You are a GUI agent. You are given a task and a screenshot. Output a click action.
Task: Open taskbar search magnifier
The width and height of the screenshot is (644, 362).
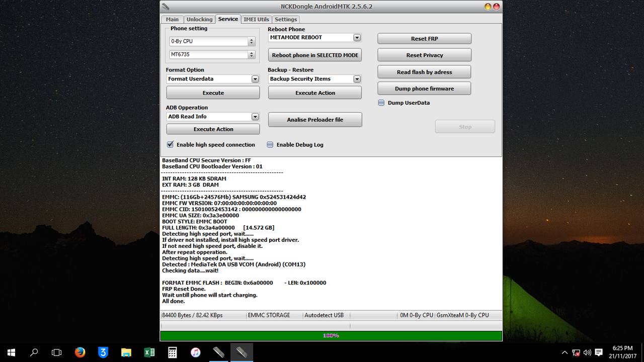point(34,352)
